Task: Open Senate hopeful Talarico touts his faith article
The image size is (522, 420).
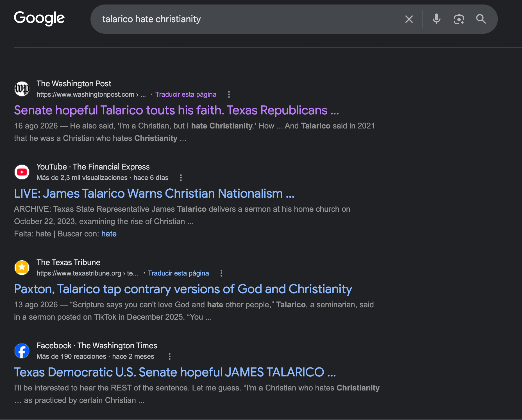Action: coord(176,110)
